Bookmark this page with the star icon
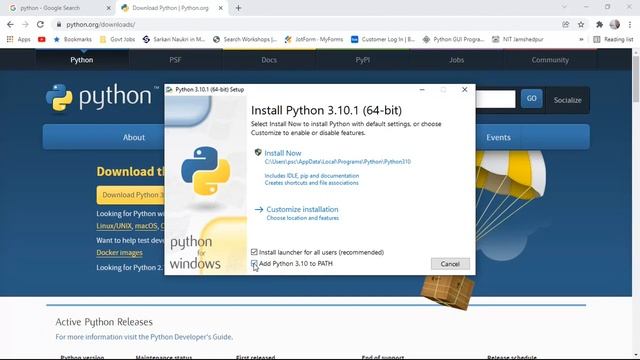This screenshot has width=640, height=360. point(581,24)
